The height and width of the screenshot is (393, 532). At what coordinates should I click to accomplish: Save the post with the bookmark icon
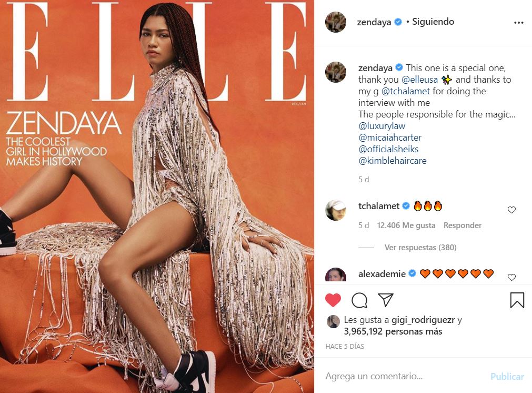click(517, 300)
